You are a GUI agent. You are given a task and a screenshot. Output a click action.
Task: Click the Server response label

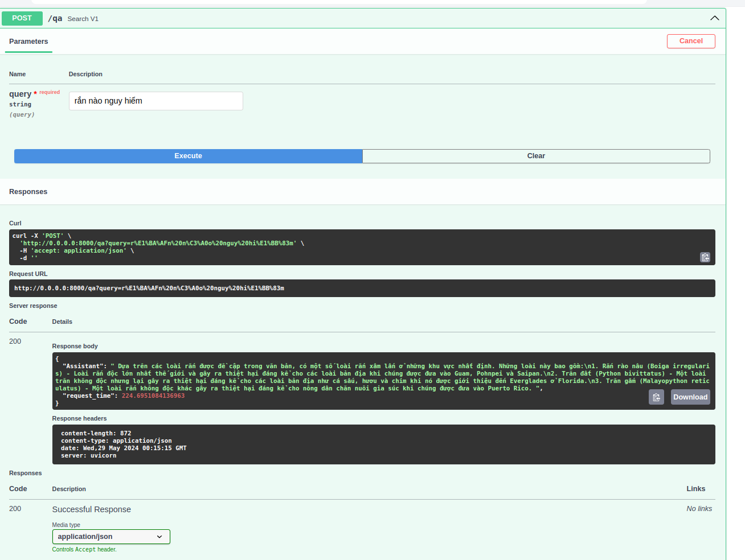[33, 306]
